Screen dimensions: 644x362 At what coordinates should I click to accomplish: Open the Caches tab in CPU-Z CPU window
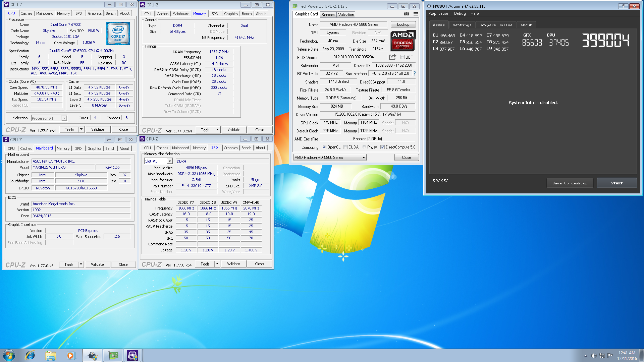26,13
